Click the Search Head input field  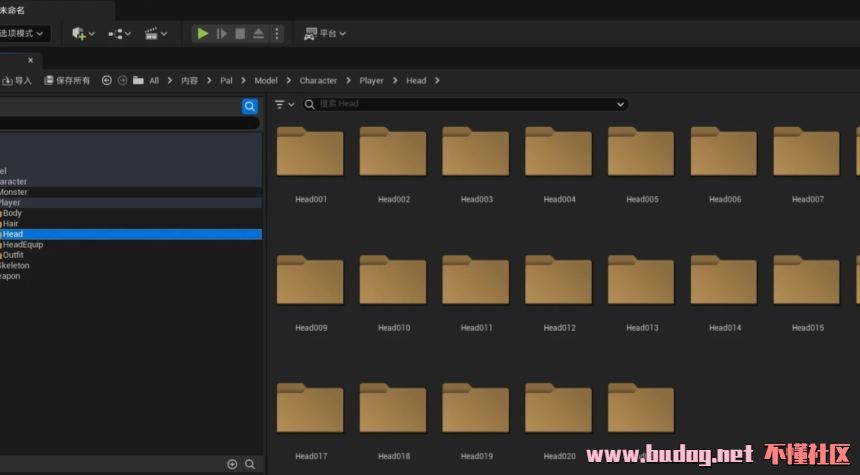click(x=465, y=104)
